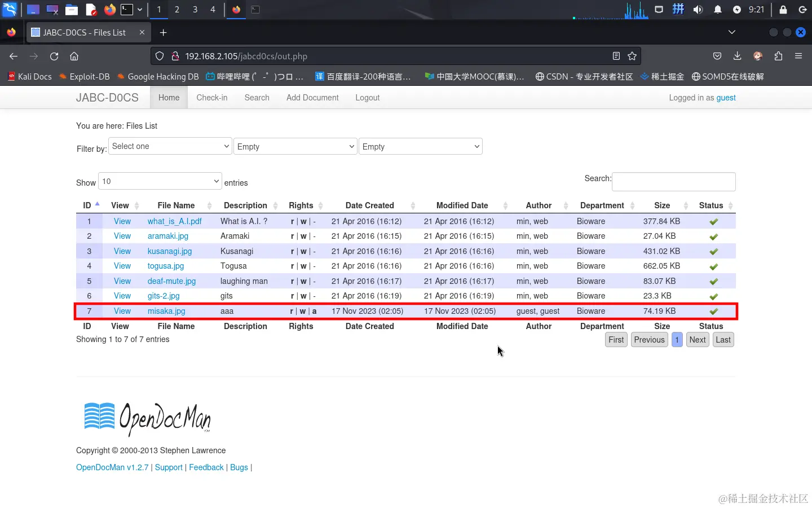
Task: Open the Exploit-DB bookmark
Action: coord(85,76)
